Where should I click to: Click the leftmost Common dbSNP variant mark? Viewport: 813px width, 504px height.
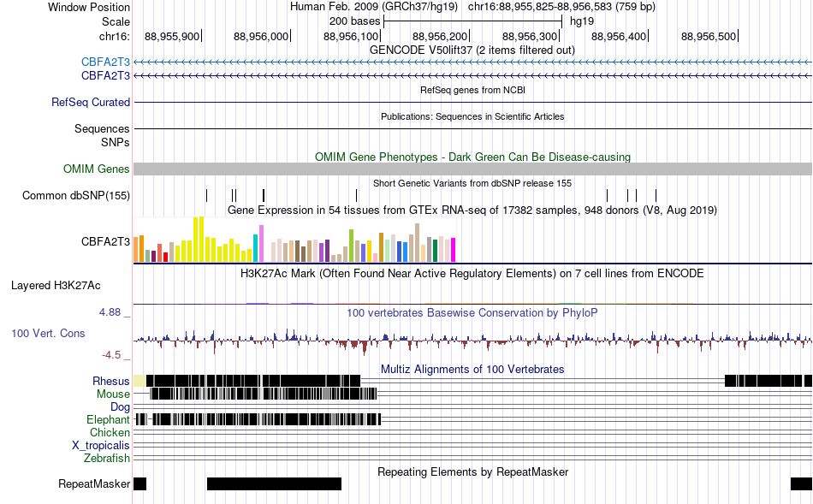point(206,195)
